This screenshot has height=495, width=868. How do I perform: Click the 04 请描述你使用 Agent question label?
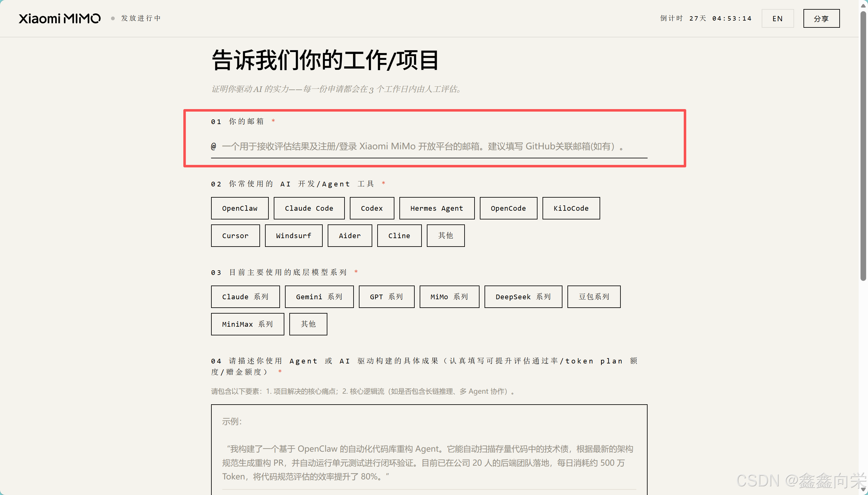[424, 366]
